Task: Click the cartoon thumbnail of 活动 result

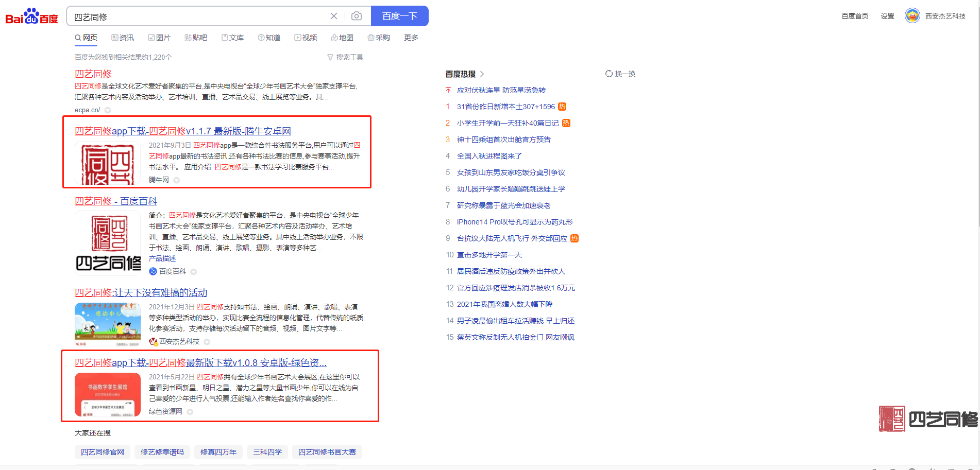Action: [x=108, y=324]
